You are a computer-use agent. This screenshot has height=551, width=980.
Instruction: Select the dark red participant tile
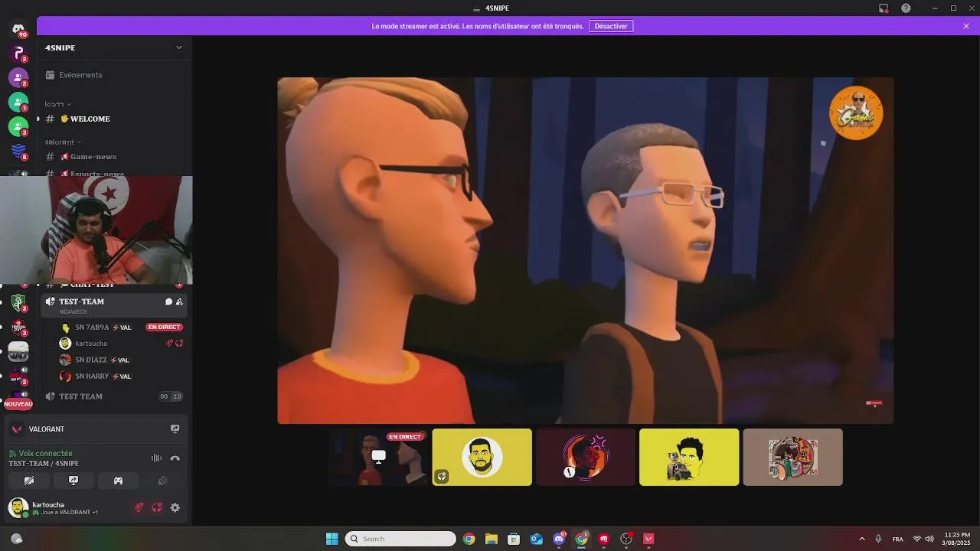pos(586,457)
